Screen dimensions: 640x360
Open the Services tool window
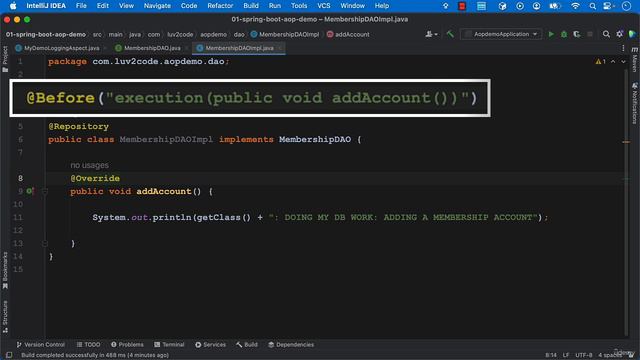(x=210, y=344)
